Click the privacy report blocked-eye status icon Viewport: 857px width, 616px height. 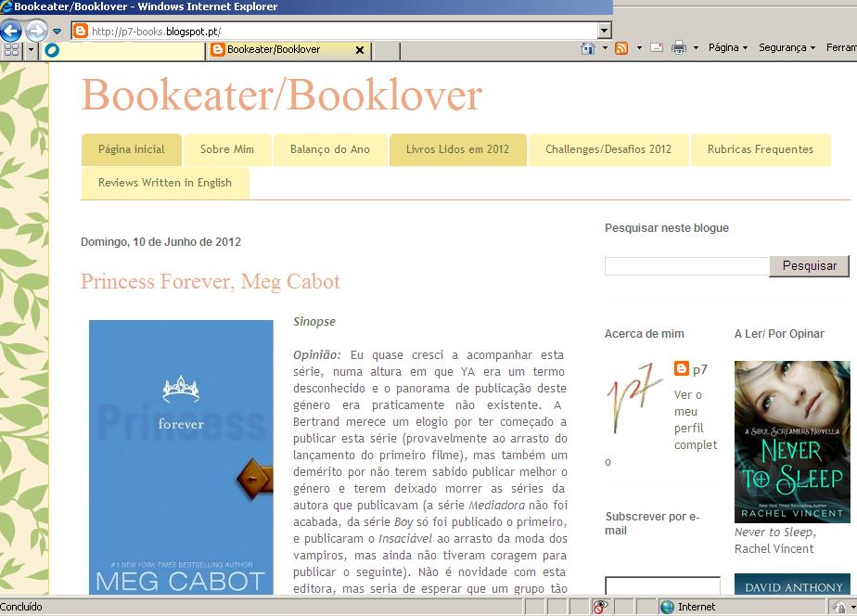[x=600, y=607]
